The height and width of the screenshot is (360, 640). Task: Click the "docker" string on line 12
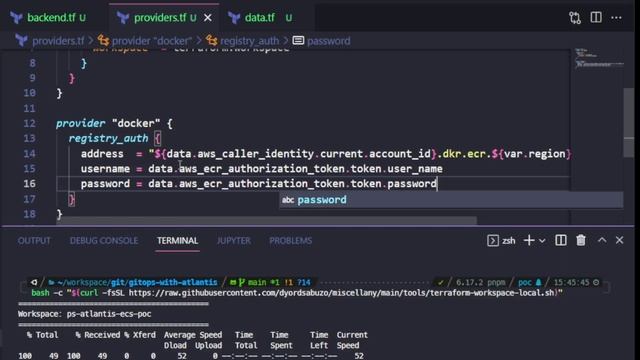136,123
